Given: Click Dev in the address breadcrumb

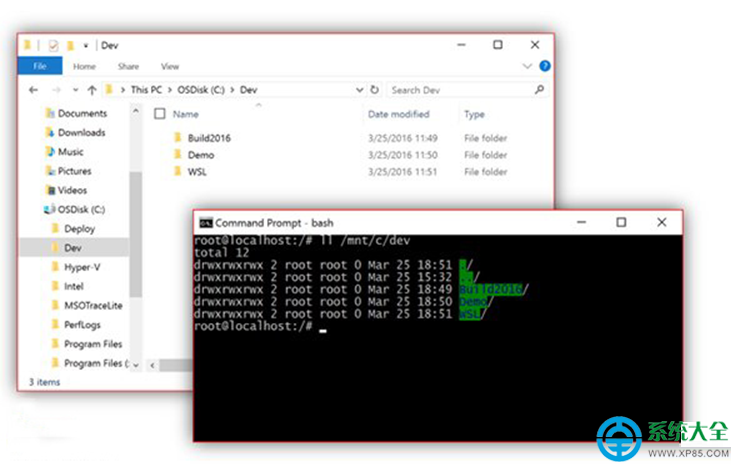Looking at the screenshot, I should (248, 90).
